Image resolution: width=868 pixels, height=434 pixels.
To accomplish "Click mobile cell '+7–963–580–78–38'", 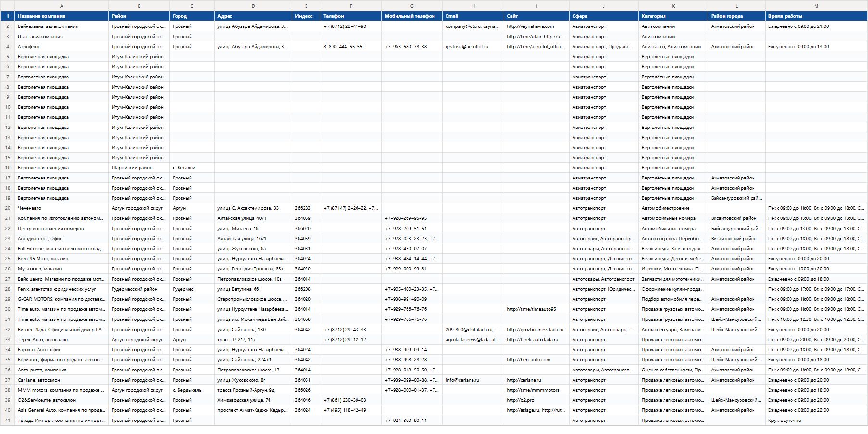I will pos(412,47).
